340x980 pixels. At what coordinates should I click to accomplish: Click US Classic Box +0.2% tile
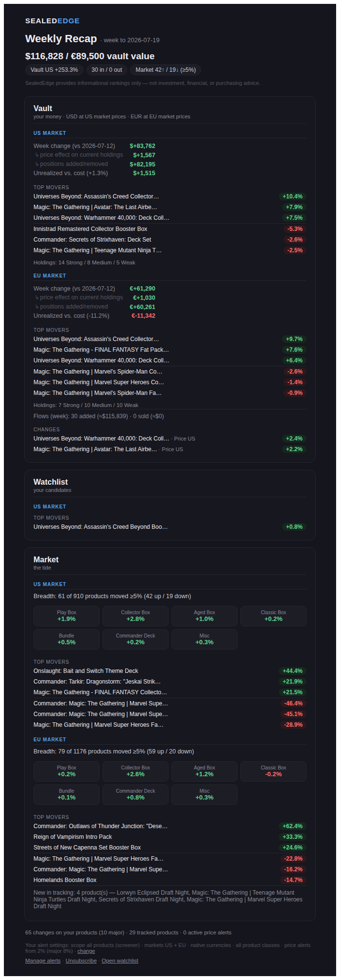[273, 616]
